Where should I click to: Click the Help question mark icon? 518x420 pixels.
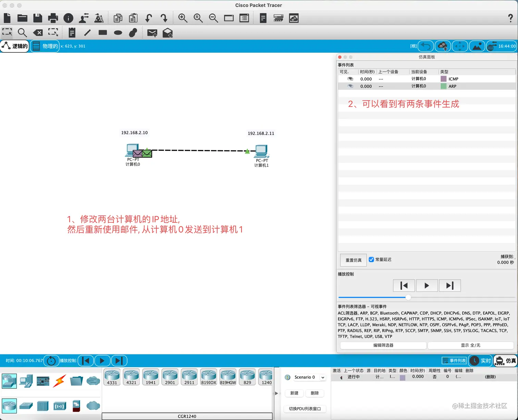pos(510,18)
